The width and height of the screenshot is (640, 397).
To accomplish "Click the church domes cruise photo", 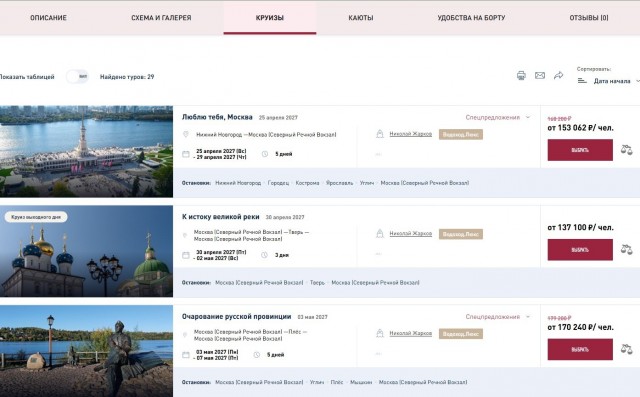I will 86,251.
